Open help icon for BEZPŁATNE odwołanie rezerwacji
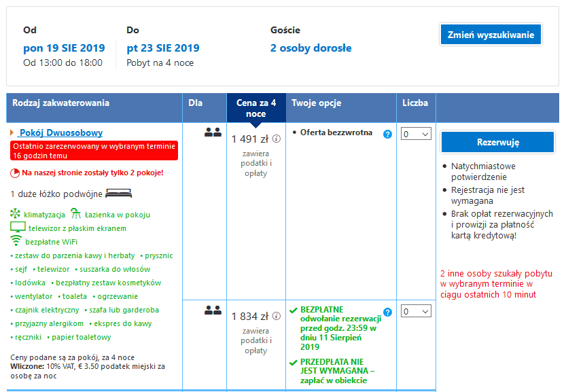566x392 pixels. (387, 313)
